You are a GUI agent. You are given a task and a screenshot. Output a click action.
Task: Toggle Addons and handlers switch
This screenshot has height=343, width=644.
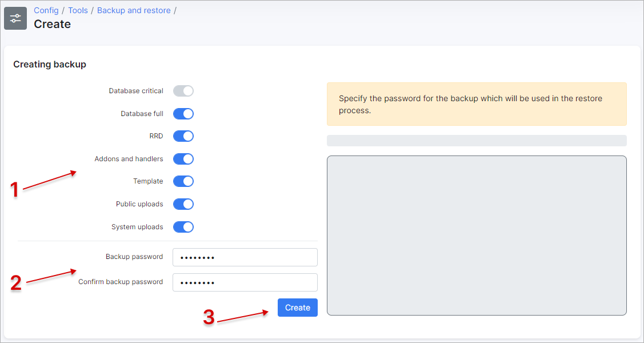(183, 159)
